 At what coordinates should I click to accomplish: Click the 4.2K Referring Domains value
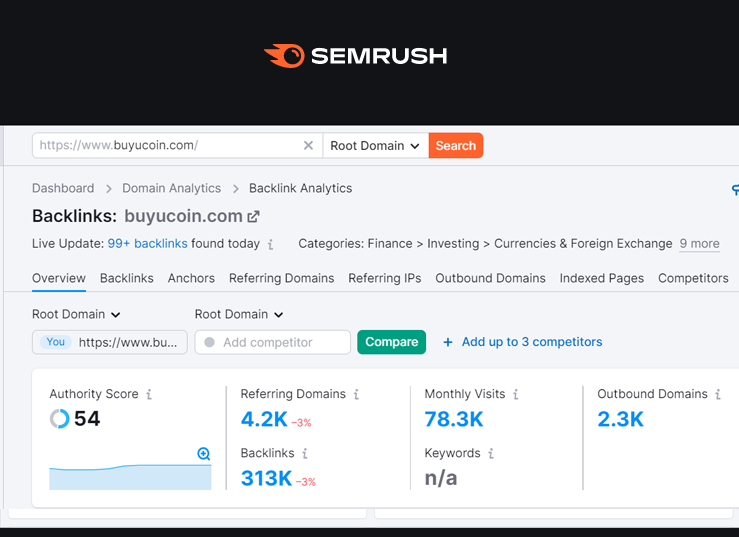(x=264, y=419)
